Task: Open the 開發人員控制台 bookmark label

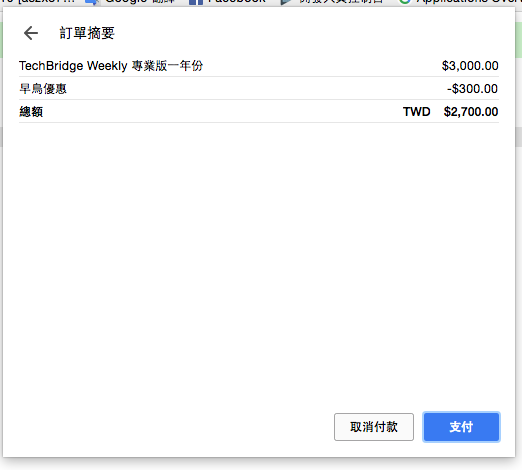Action: [x=341, y=2]
